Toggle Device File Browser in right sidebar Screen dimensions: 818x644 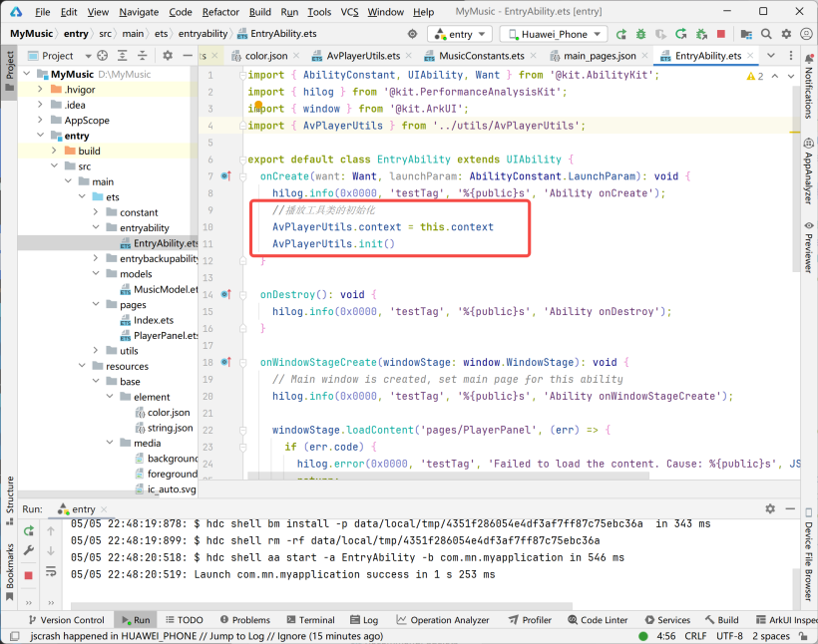809,554
